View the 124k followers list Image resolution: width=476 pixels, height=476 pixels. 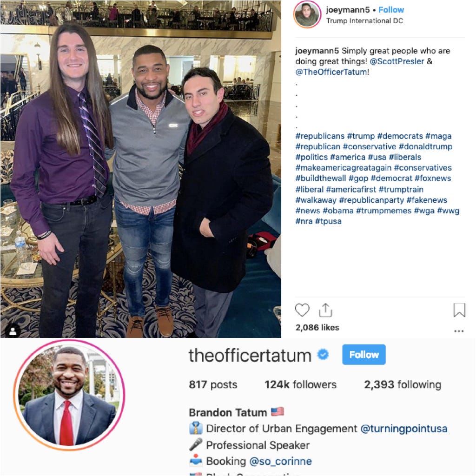tap(300, 384)
